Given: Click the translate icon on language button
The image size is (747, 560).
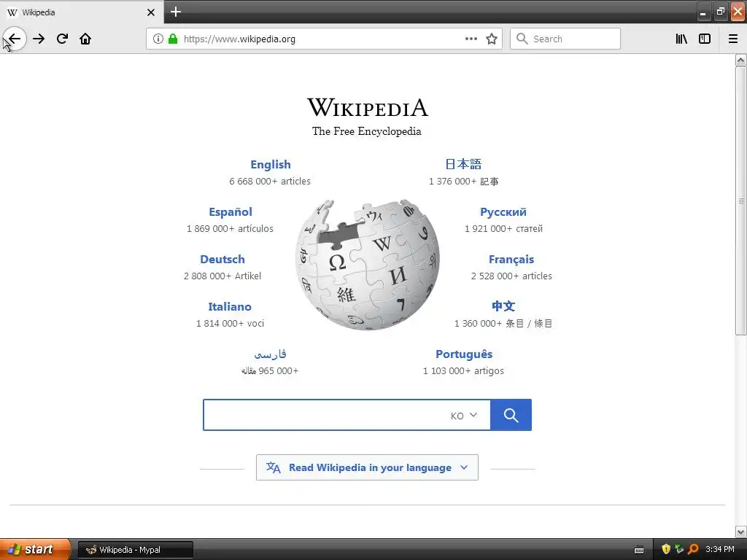Looking at the screenshot, I should tap(273, 467).
